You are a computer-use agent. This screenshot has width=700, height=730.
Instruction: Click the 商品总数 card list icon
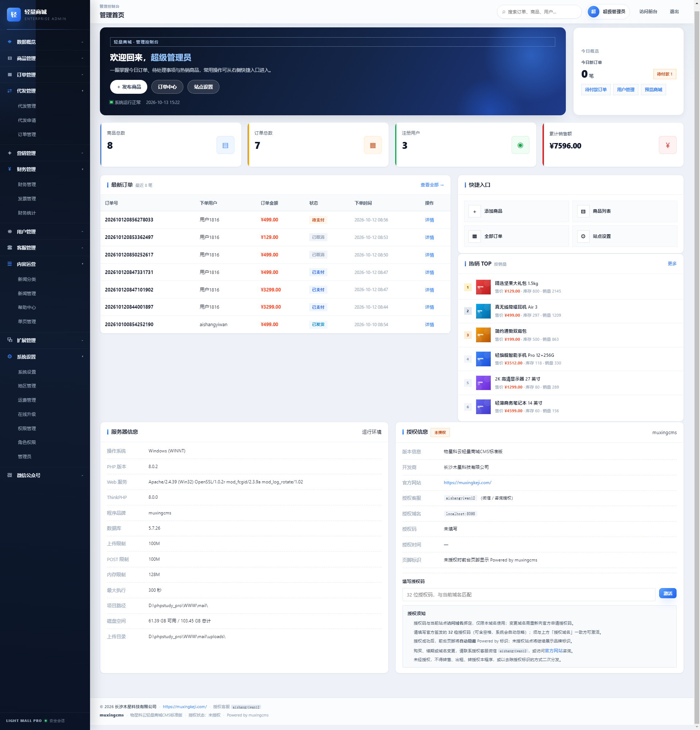pyautogui.click(x=225, y=145)
